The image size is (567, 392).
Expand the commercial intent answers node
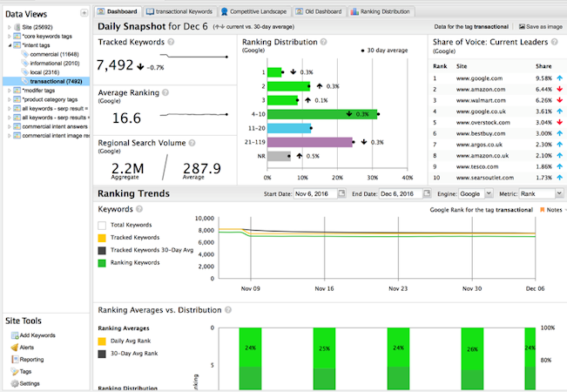10,126
